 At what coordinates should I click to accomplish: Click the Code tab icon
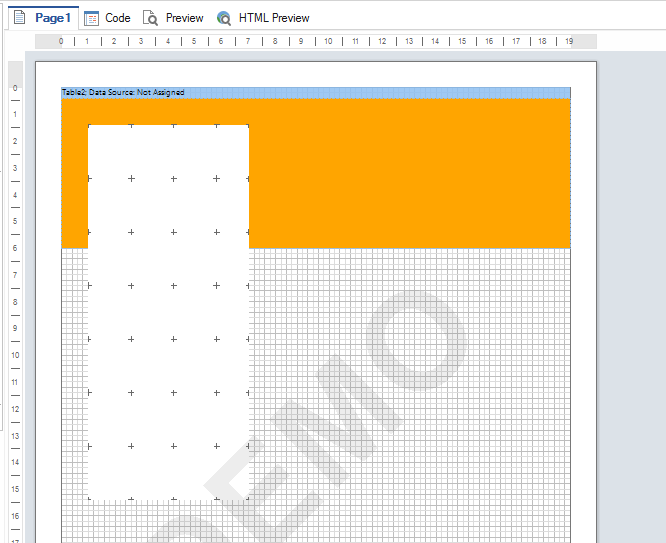pos(91,18)
